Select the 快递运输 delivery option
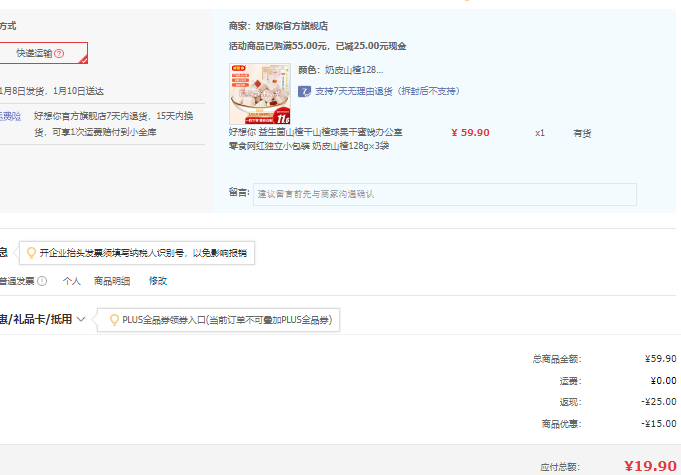This screenshot has width=681, height=475. click(43, 53)
